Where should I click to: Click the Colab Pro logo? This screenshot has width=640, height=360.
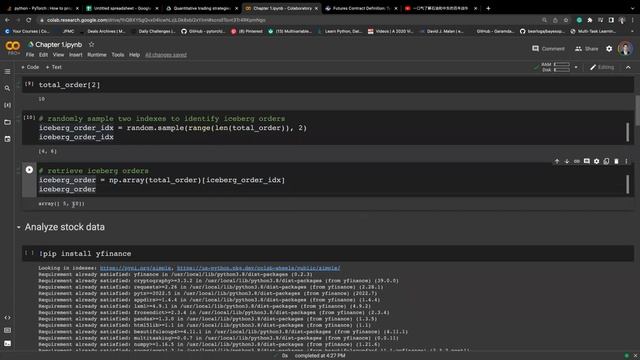click(x=13, y=47)
